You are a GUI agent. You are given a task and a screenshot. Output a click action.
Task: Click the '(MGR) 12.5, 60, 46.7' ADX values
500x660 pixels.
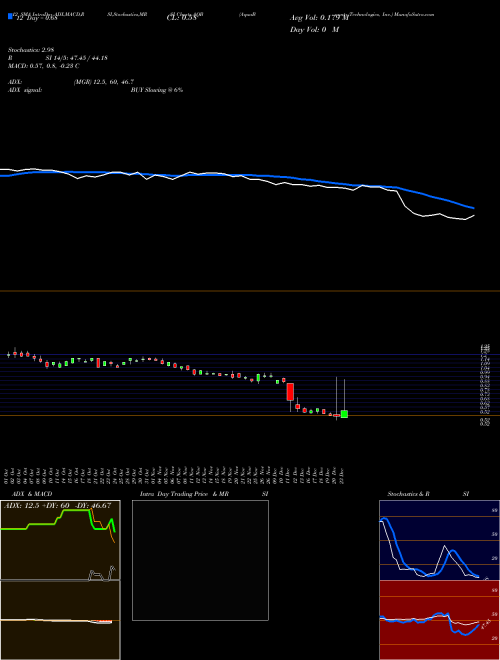click(104, 82)
